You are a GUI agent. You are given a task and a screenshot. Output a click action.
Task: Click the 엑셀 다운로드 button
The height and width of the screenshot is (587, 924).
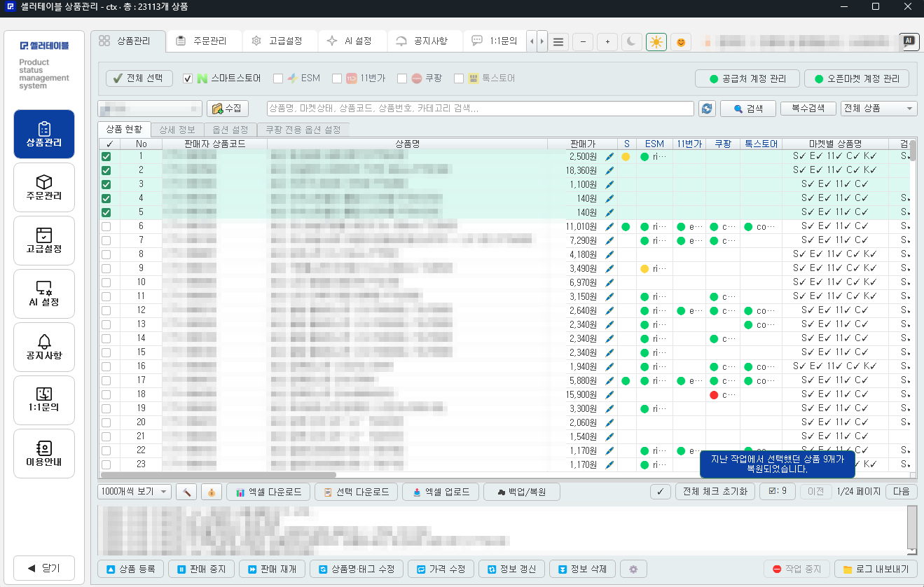[268, 492]
